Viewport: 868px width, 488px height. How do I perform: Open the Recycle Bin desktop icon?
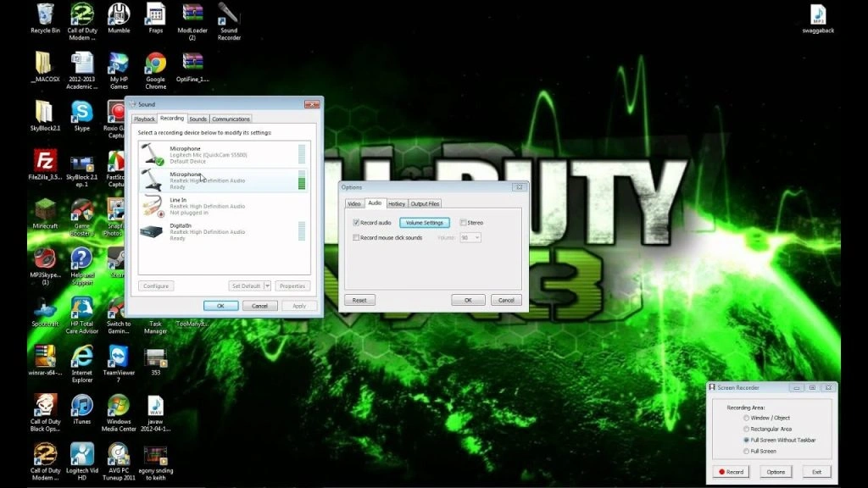45,19
